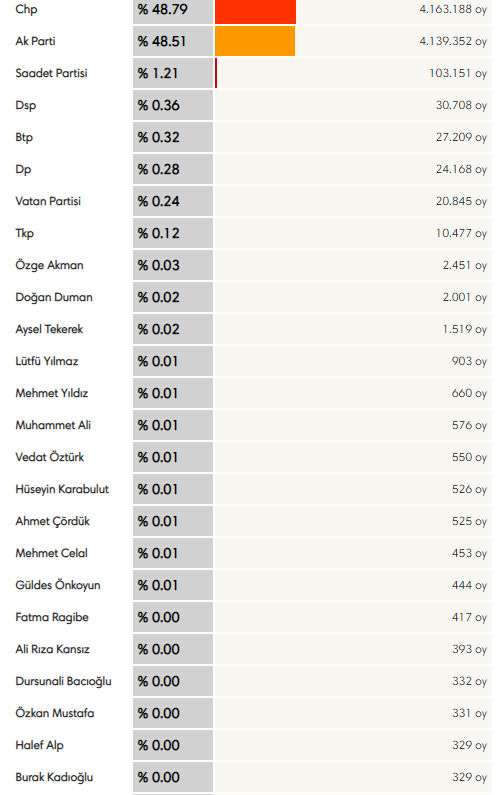This screenshot has width=500, height=795.
Task: Click the % 48.79 percentage cell
Action: pos(173,11)
